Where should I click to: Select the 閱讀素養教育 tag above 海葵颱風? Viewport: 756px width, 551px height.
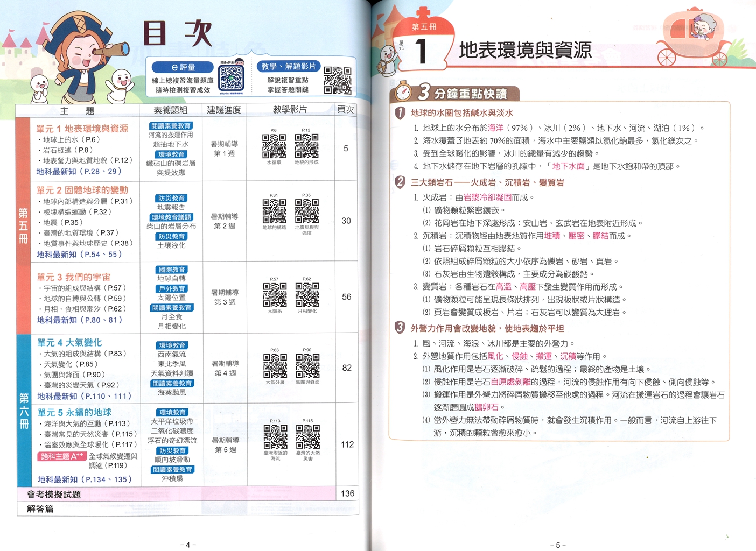(172, 384)
